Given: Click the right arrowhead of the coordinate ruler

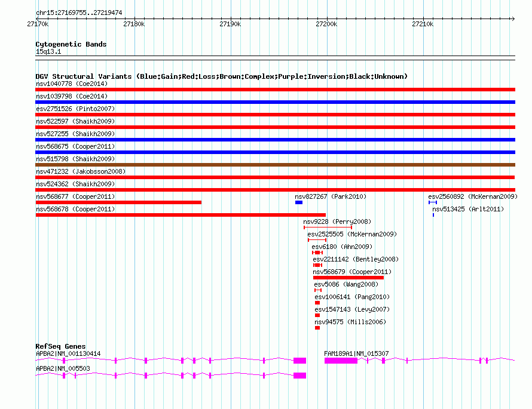Looking at the screenshot, I should 513,19.
